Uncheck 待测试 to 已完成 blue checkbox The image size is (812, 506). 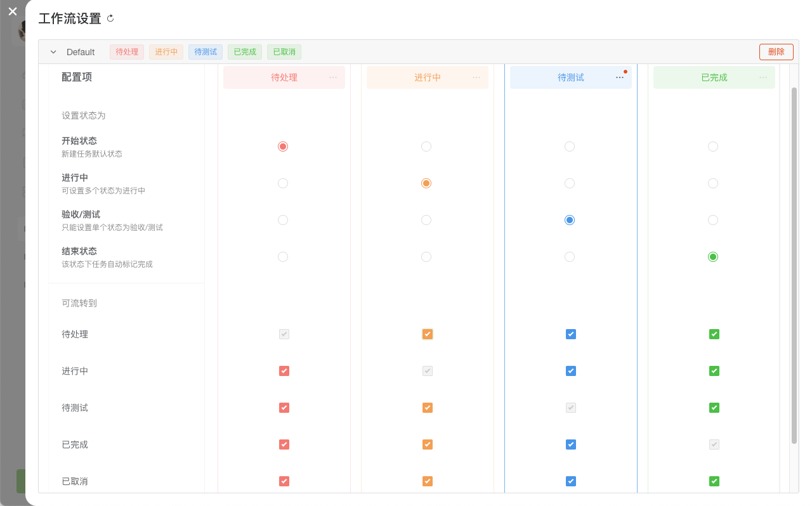571,444
